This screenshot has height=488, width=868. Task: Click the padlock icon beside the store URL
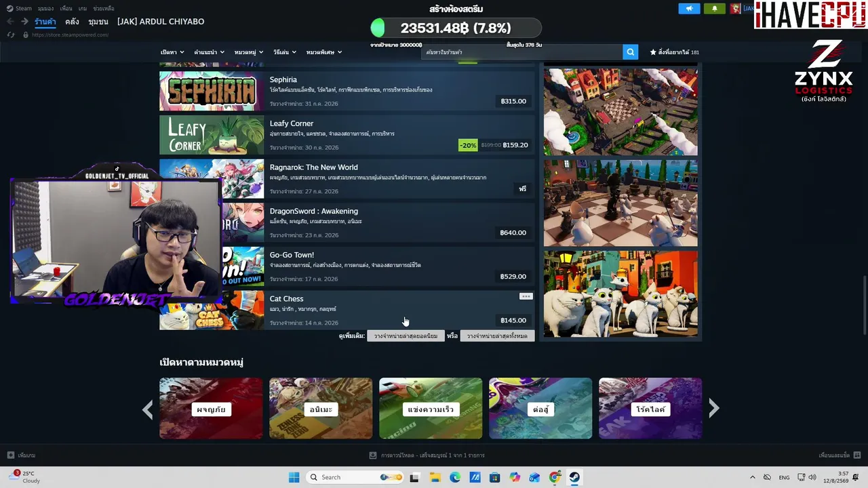tap(26, 35)
